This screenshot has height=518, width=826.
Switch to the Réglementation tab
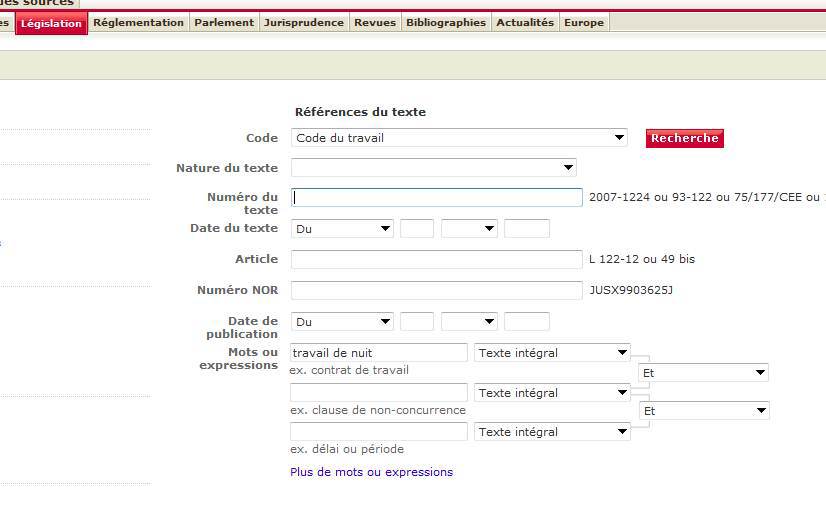click(x=138, y=23)
